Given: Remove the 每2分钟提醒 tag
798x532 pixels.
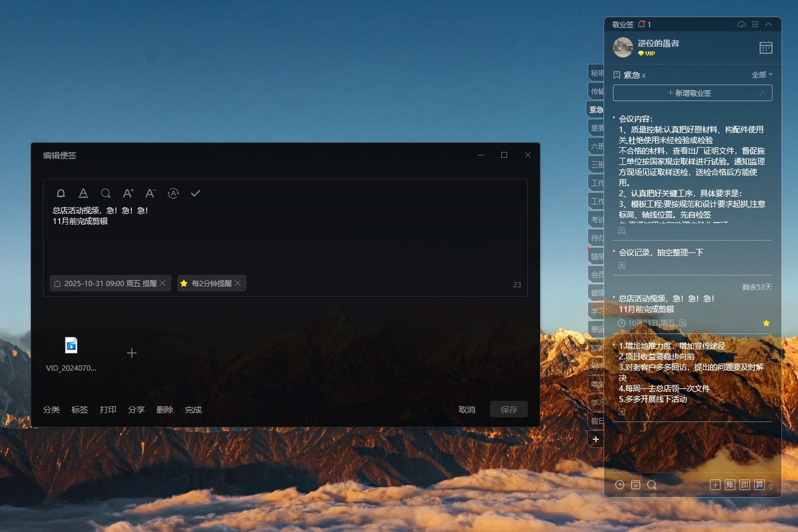Looking at the screenshot, I should click(x=238, y=284).
